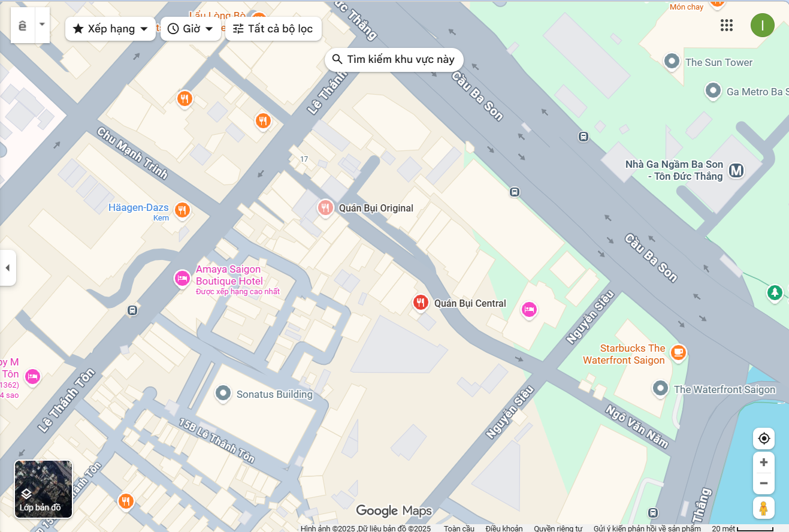
Task: Open the Google apps grid
Action: 727,25
